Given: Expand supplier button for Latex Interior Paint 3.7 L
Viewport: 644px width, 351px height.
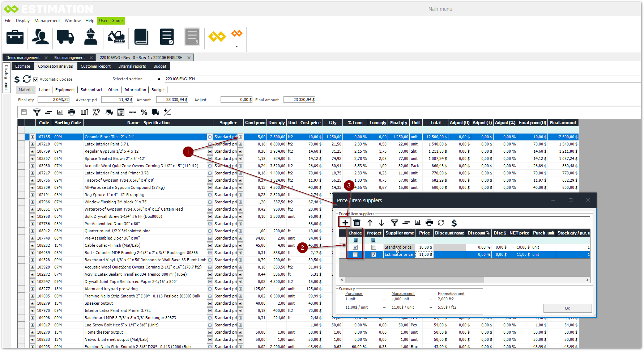Looking at the screenshot, I should tap(240, 144).
